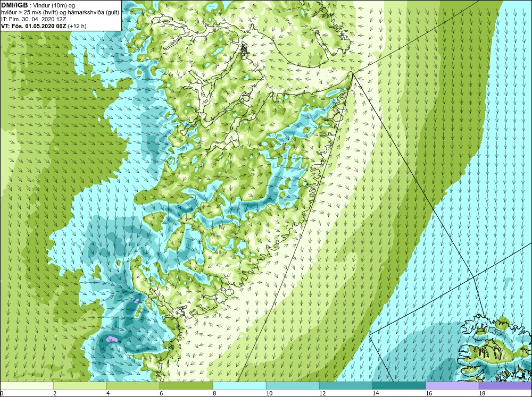The image size is (532, 397).
Task: Click the legend label '18'
Action: (482, 393)
